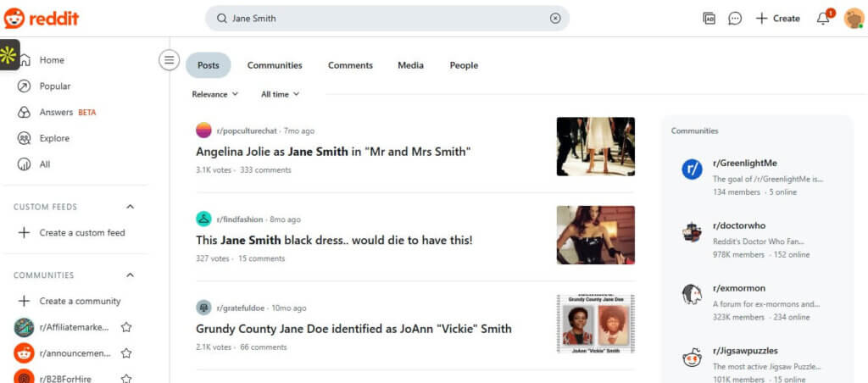Click the '333 comments' count text

coord(265,170)
